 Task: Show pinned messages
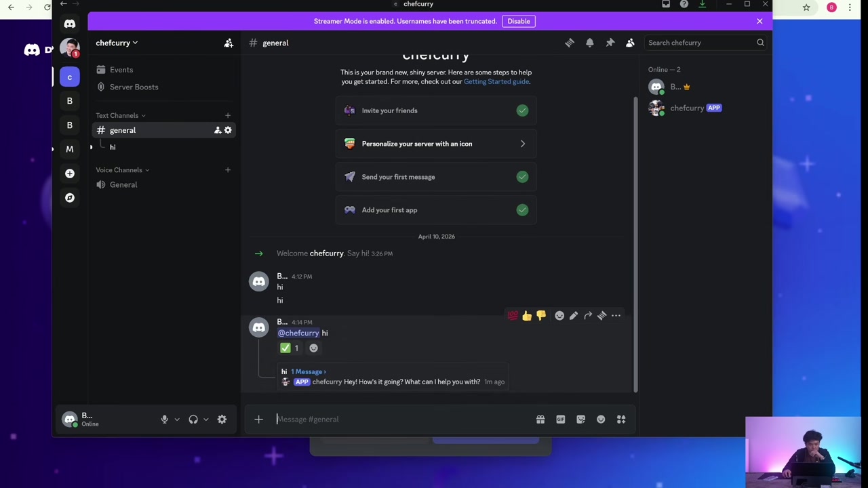click(x=610, y=43)
